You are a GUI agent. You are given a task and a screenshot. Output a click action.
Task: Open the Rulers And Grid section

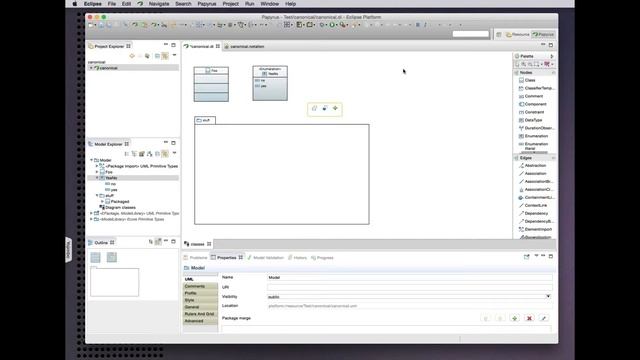pyautogui.click(x=200, y=314)
